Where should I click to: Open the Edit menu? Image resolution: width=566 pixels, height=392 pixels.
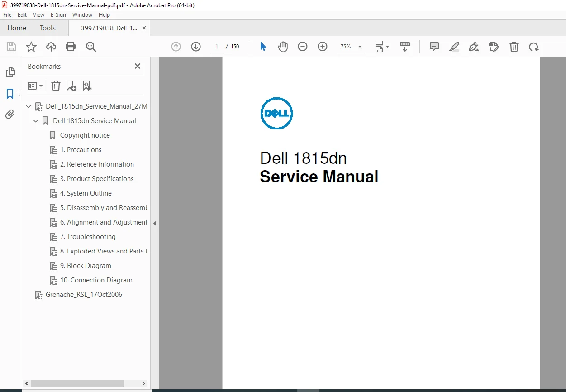[22, 15]
